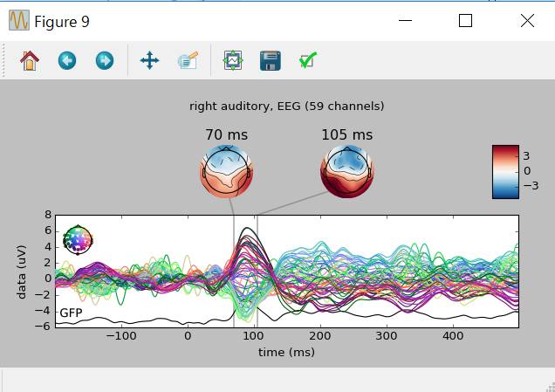The height and width of the screenshot is (392, 555).
Task: Go back to the previous view
Action: pos(67,60)
